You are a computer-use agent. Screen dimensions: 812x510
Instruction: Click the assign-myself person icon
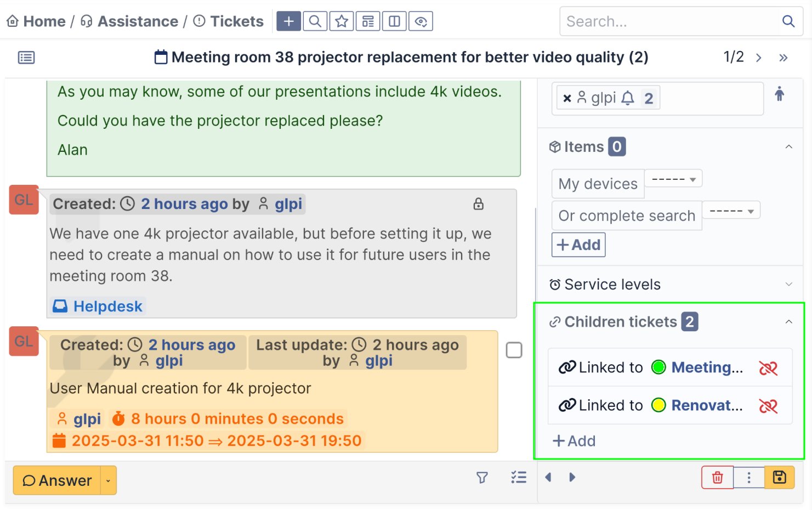[779, 94]
